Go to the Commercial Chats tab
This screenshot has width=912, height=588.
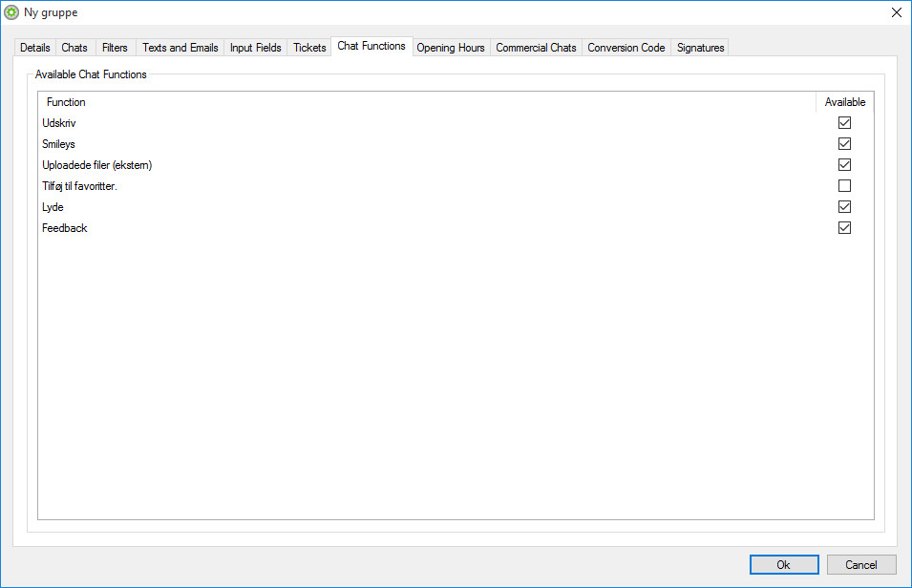pos(536,48)
